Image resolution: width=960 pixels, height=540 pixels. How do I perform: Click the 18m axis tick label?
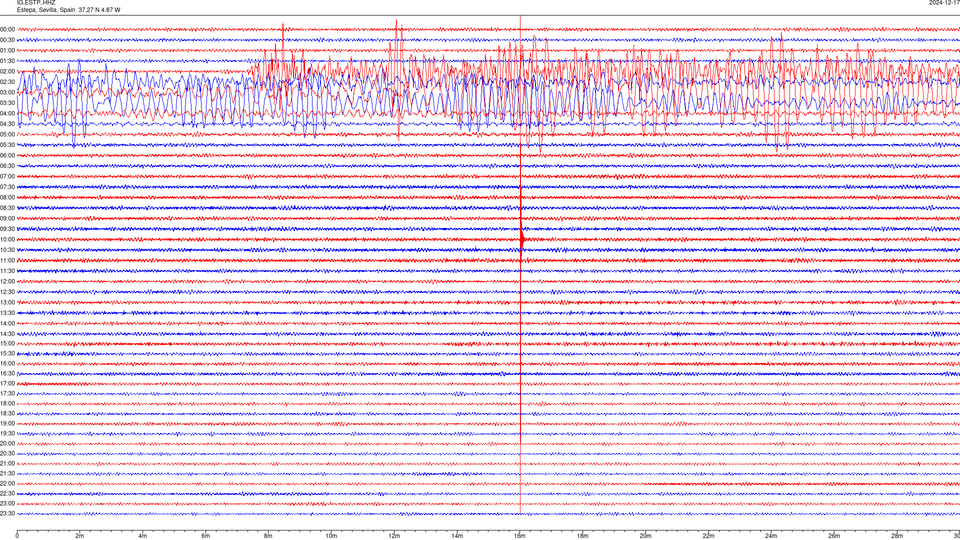pyautogui.click(x=583, y=536)
